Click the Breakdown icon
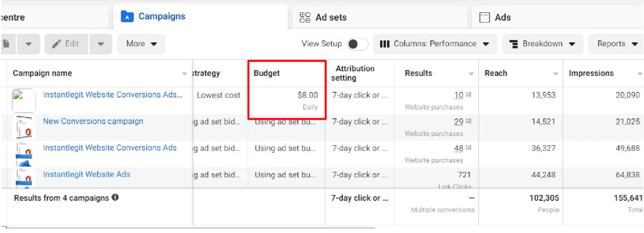Image resolution: width=644 pixels, height=233 pixels. [514, 44]
